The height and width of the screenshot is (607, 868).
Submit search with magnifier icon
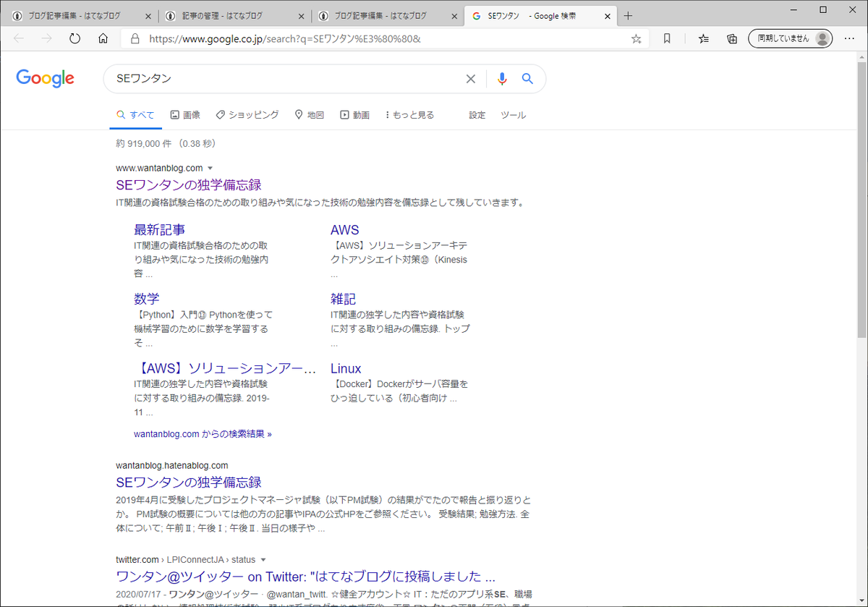527,79
